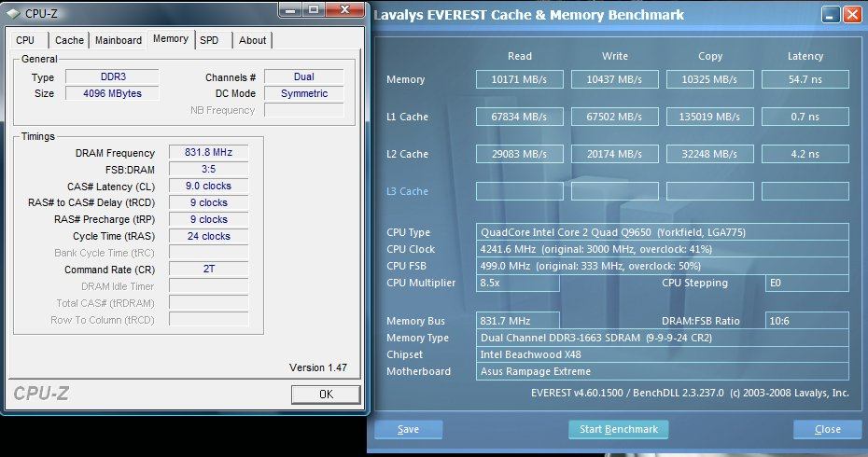This screenshot has width=868, height=457.
Task: Click L1 Cache Write value 67502 MB/s
Action: (x=614, y=117)
